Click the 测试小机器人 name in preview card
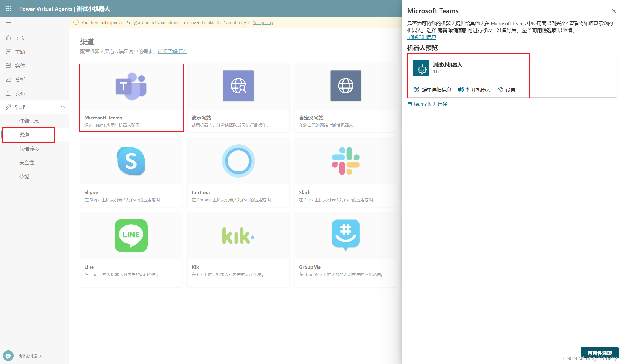 [448, 65]
